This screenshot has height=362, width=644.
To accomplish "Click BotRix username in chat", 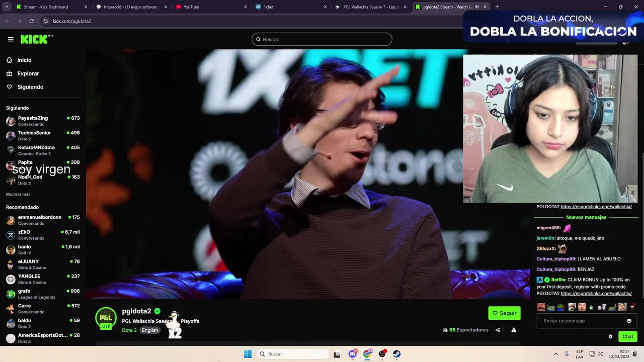I will pos(558,280).
